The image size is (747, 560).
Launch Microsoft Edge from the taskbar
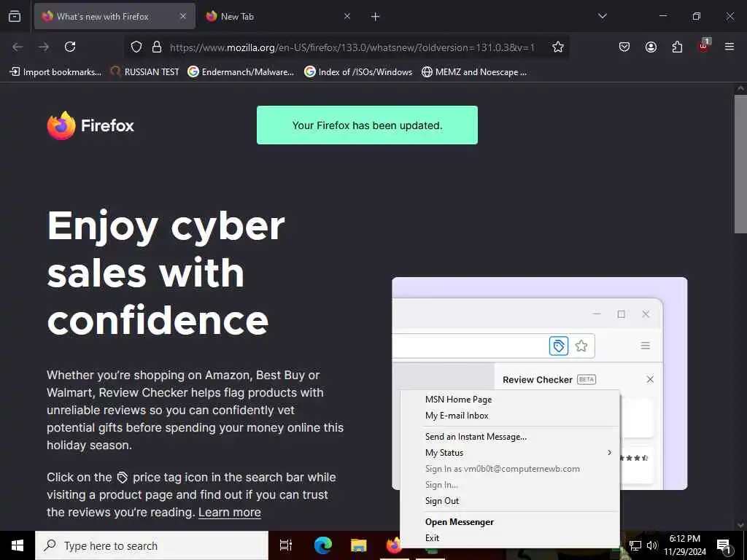[322, 545]
